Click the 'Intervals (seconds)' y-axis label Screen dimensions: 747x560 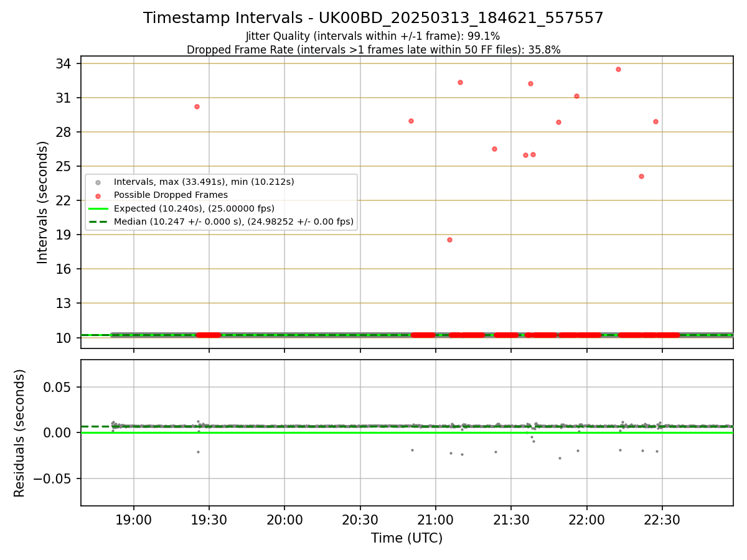pos(43,202)
